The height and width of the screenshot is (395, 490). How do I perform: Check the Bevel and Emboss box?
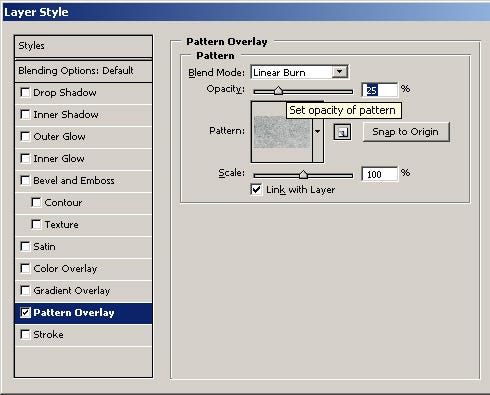25,180
